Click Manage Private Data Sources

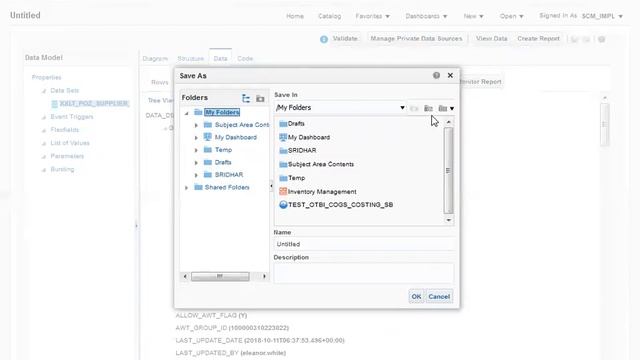[416, 38]
